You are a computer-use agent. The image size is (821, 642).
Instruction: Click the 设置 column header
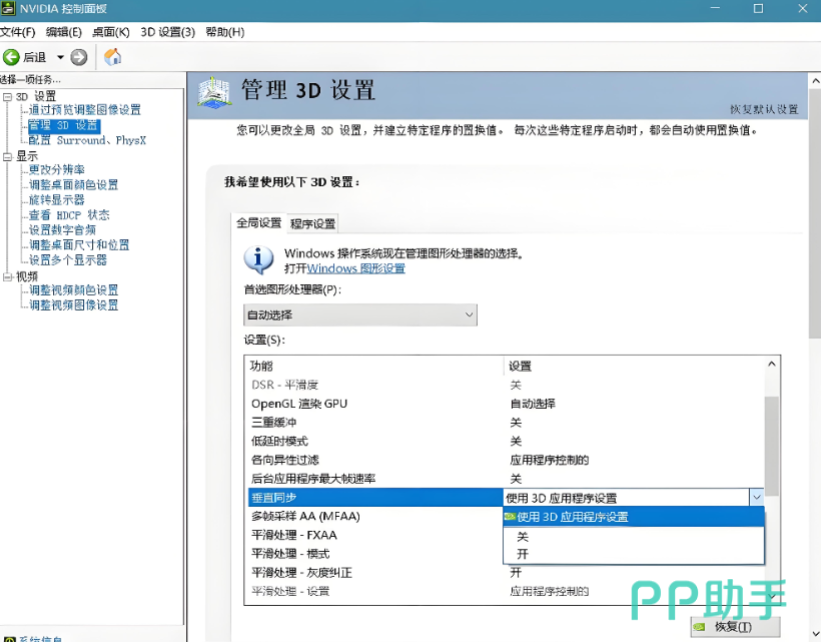coord(634,366)
